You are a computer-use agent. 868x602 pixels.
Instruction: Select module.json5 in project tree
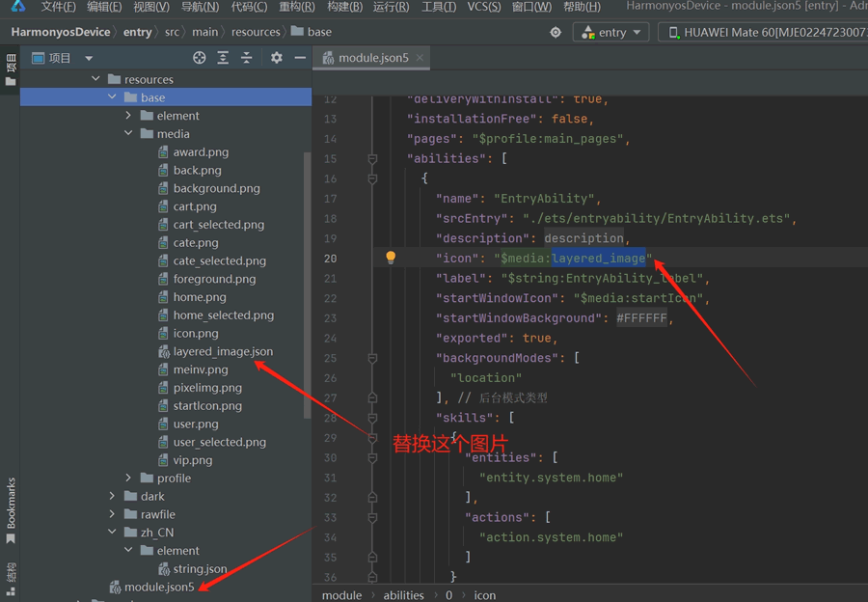pyautogui.click(x=152, y=587)
